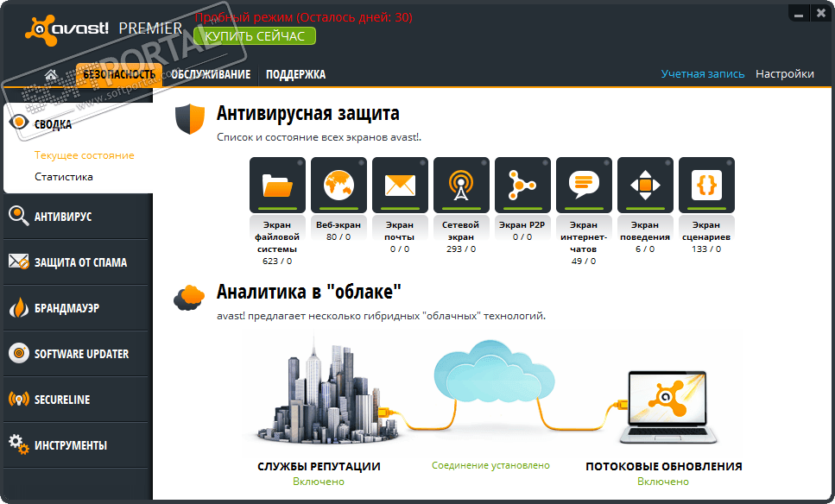This screenshot has width=835, height=504.
Task: Click Включено under Службы репутации
Action: pos(319,482)
